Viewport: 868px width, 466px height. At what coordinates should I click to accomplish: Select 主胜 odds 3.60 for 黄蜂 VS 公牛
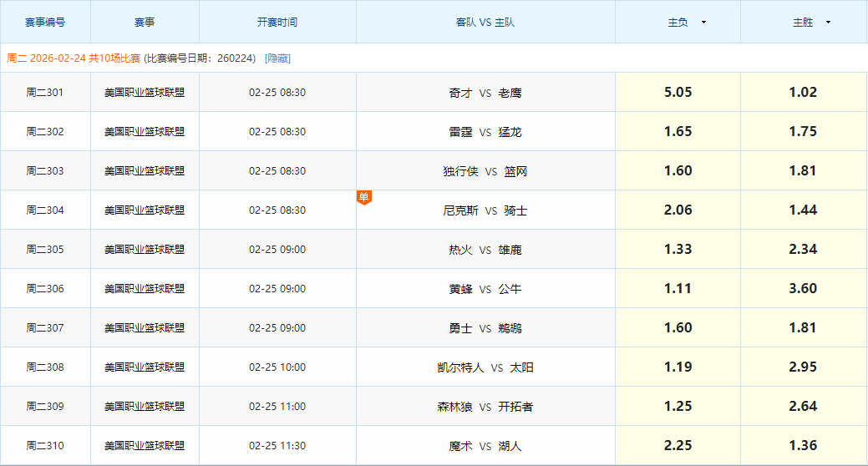tap(803, 288)
